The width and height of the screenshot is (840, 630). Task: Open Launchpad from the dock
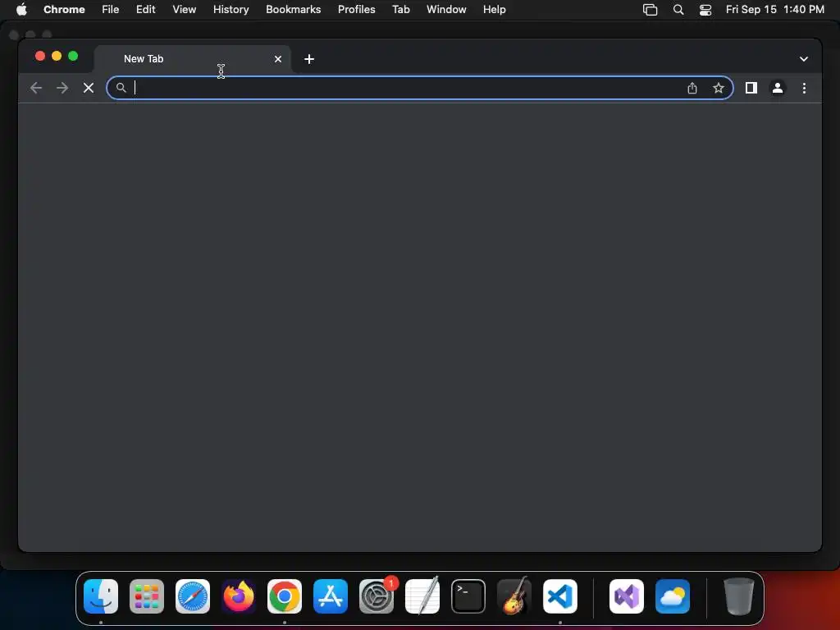[x=147, y=596]
